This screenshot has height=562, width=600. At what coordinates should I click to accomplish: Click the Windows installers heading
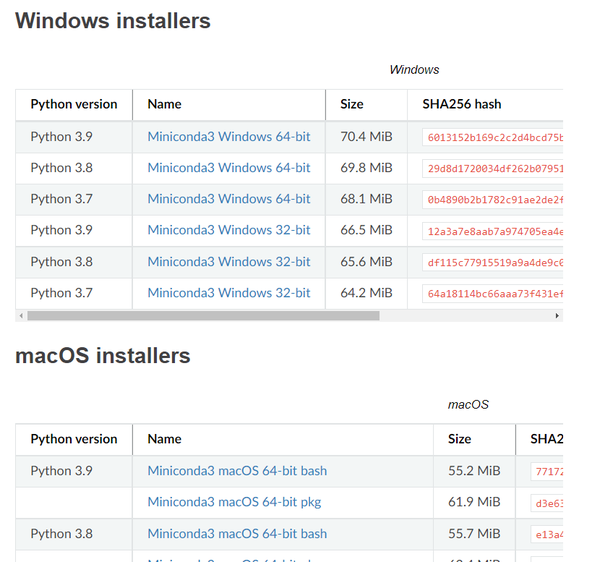[113, 20]
